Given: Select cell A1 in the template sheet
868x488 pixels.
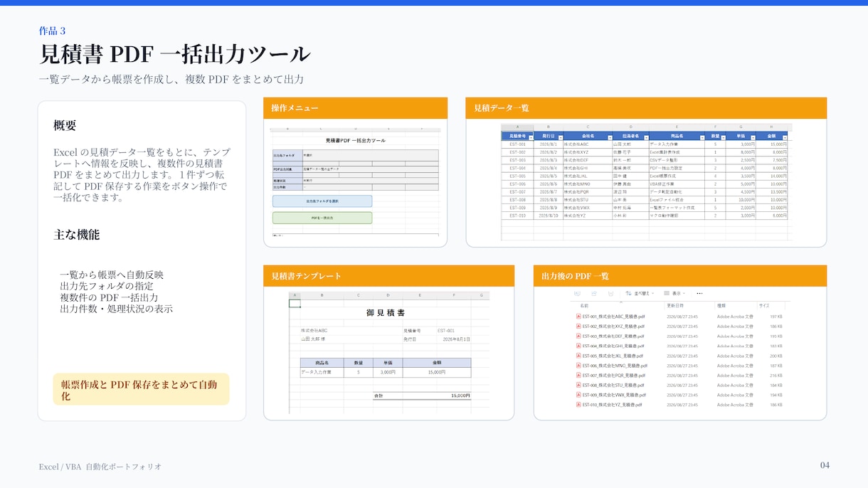Looking at the screenshot, I should tap(295, 304).
